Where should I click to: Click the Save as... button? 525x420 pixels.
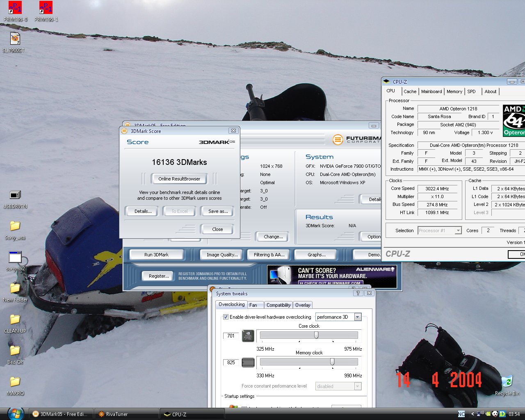[x=218, y=211]
